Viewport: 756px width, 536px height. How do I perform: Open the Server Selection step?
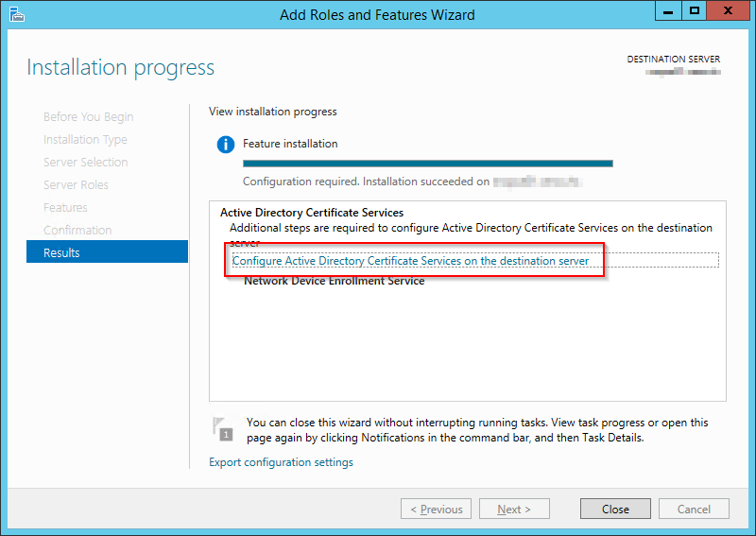[x=85, y=163]
